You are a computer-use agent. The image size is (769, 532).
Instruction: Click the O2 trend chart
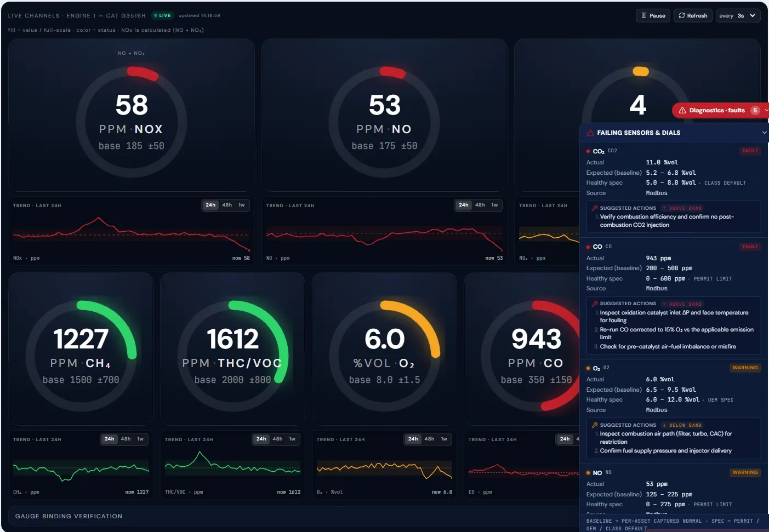pos(385,468)
